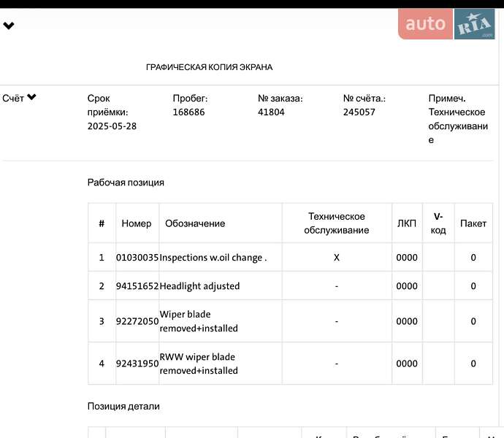The image size is (504, 438).
Task: Collapse the top-left chevron arrow
Action: 9,26
